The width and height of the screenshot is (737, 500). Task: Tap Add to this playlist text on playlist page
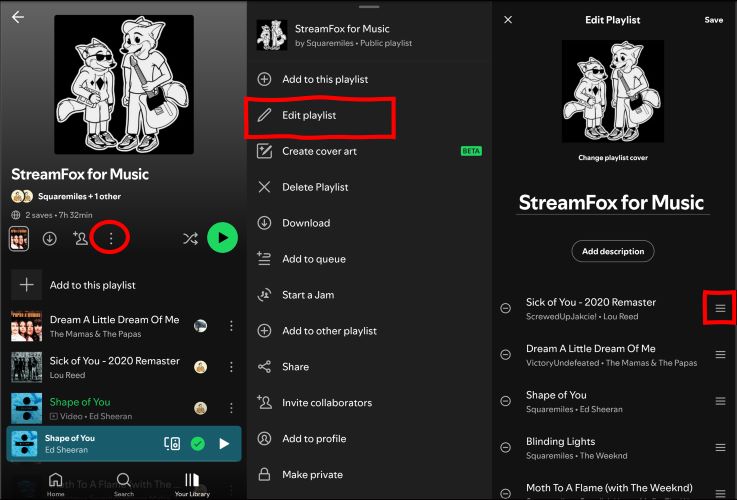pyautogui.click(x=93, y=285)
